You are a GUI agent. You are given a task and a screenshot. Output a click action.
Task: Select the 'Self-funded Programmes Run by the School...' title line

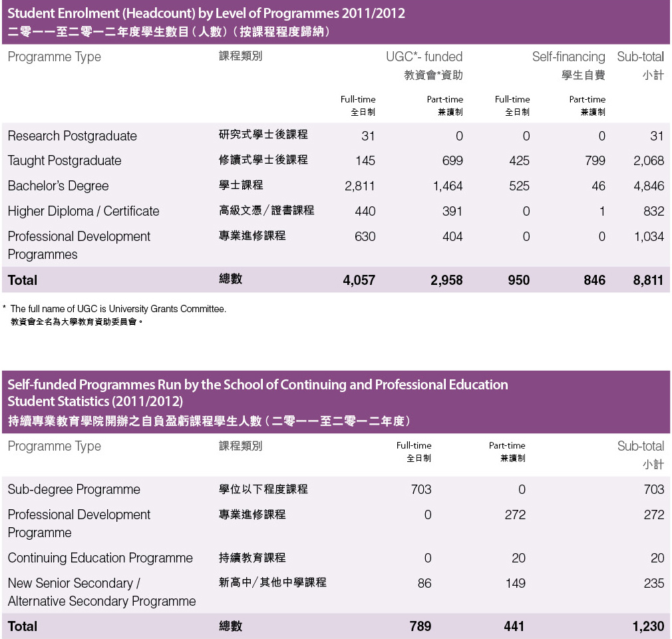258,385
